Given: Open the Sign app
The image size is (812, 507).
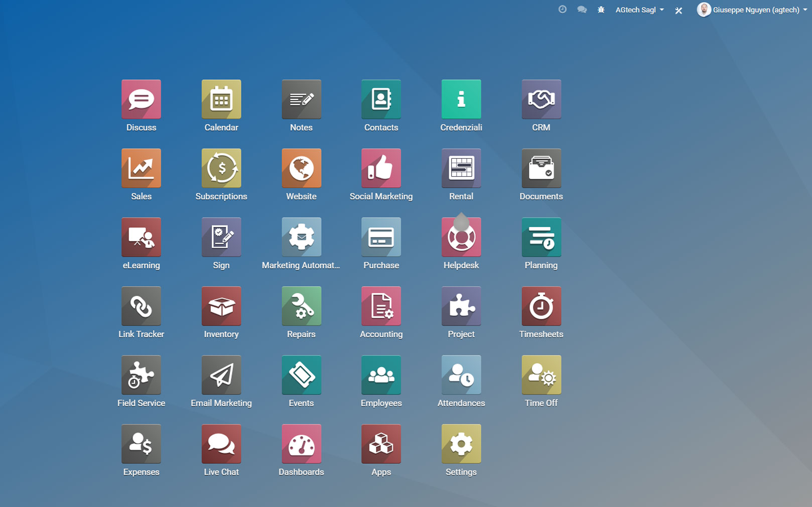Looking at the screenshot, I should [221, 237].
